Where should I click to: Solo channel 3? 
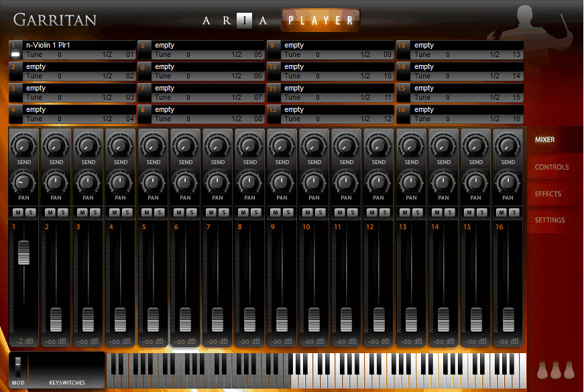(95, 212)
